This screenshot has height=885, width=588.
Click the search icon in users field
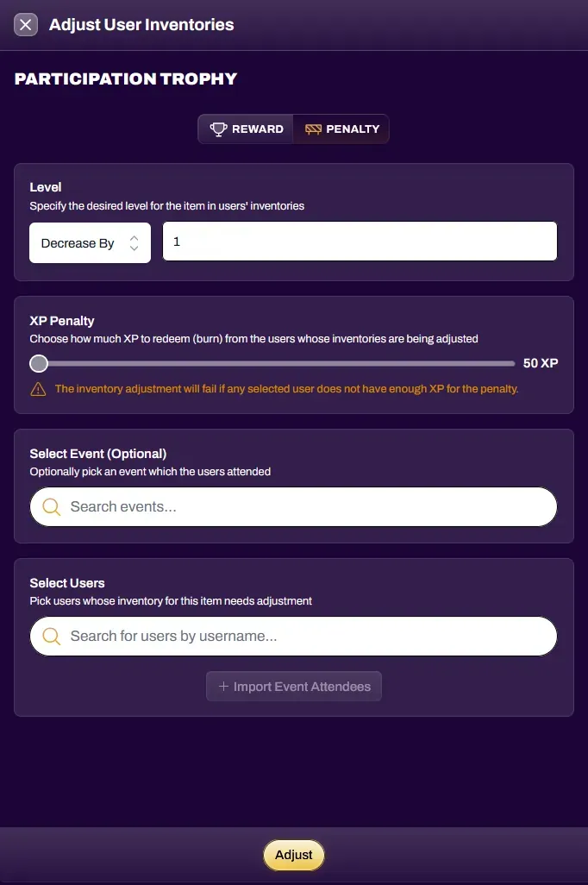pos(52,636)
